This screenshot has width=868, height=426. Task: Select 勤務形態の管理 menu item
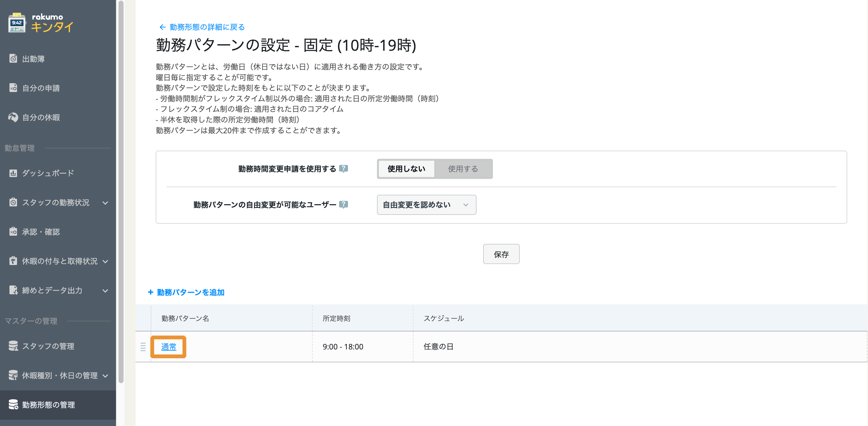tap(58, 405)
